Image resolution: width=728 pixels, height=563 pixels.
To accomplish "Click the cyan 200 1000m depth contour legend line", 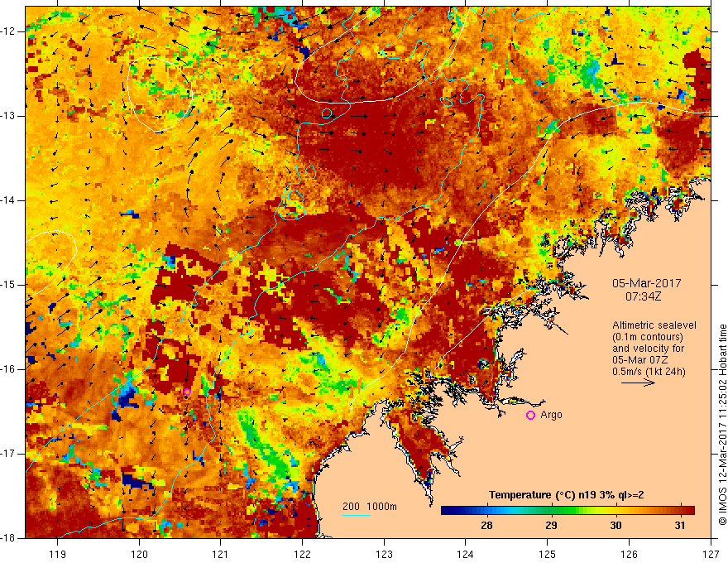I will click(356, 515).
